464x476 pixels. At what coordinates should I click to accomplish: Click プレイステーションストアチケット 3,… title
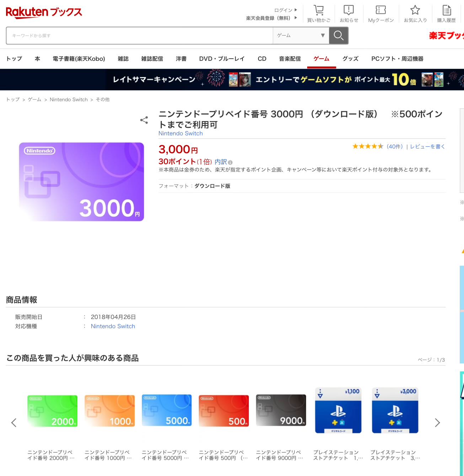(395, 455)
